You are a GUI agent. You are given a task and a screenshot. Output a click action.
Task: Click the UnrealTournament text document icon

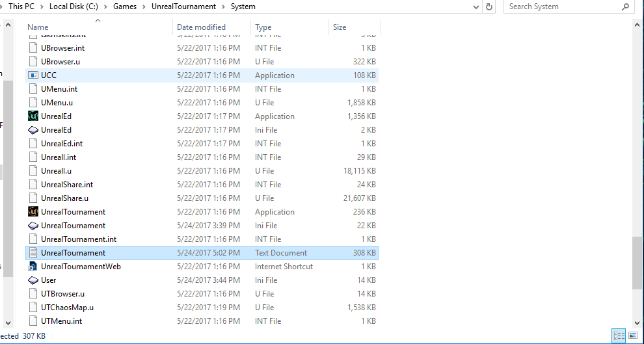[x=33, y=253]
